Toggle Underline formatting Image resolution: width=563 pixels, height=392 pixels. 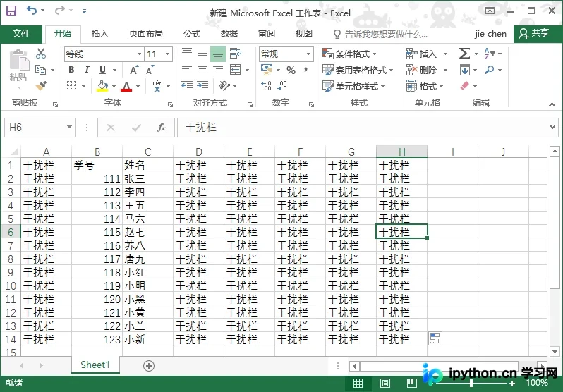pos(103,70)
